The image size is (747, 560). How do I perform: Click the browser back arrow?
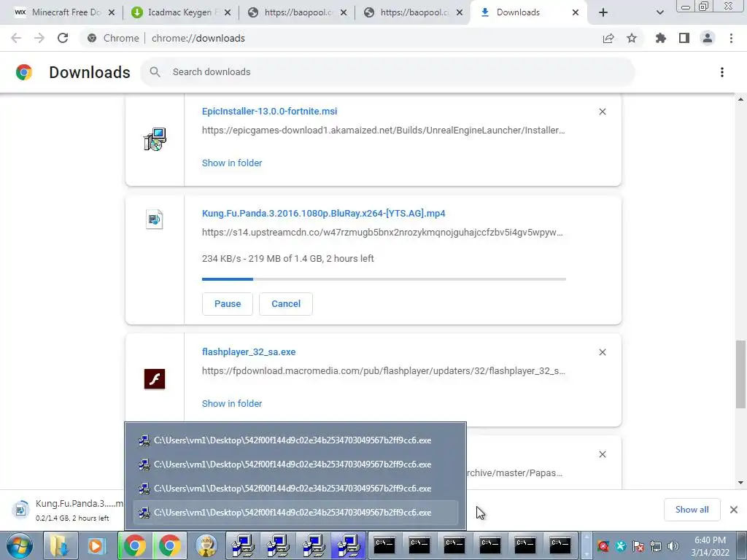(x=16, y=38)
